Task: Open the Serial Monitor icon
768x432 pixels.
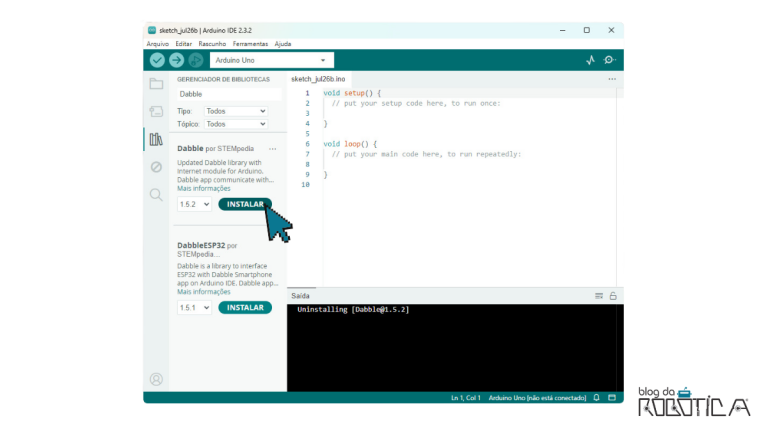Action: (x=609, y=60)
